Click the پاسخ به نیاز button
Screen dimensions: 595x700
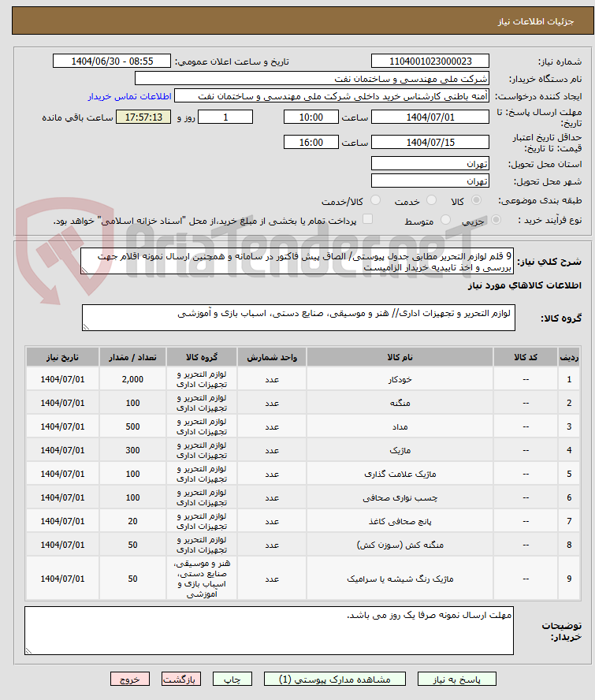(x=456, y=679)
